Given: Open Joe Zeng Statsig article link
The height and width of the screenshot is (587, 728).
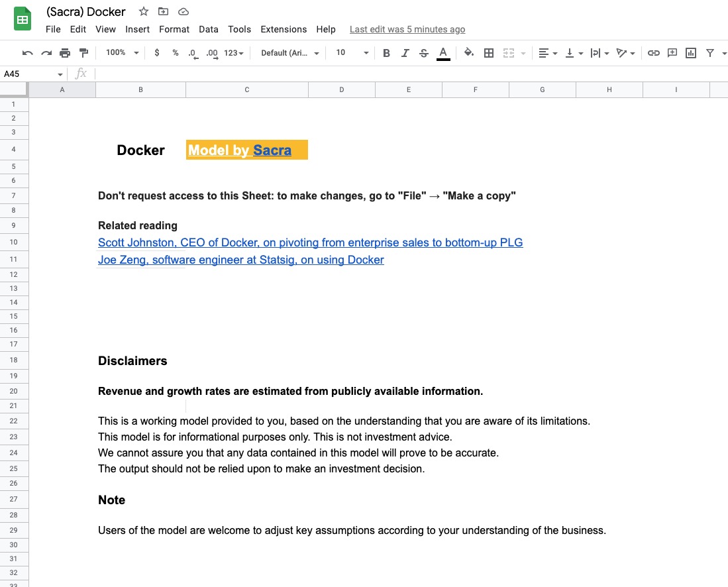Looking at the screenshot, I should (x=241, y=260).
